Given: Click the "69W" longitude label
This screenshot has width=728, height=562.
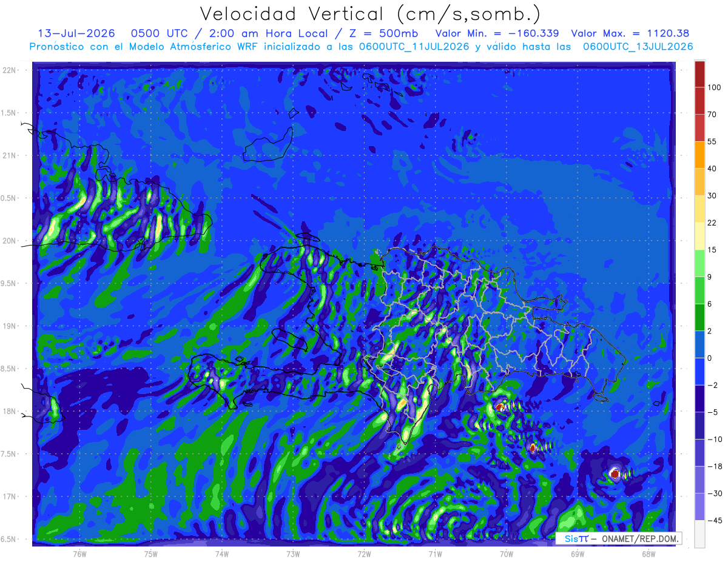Looking at the screenshot, I should (x=577, y=554).
